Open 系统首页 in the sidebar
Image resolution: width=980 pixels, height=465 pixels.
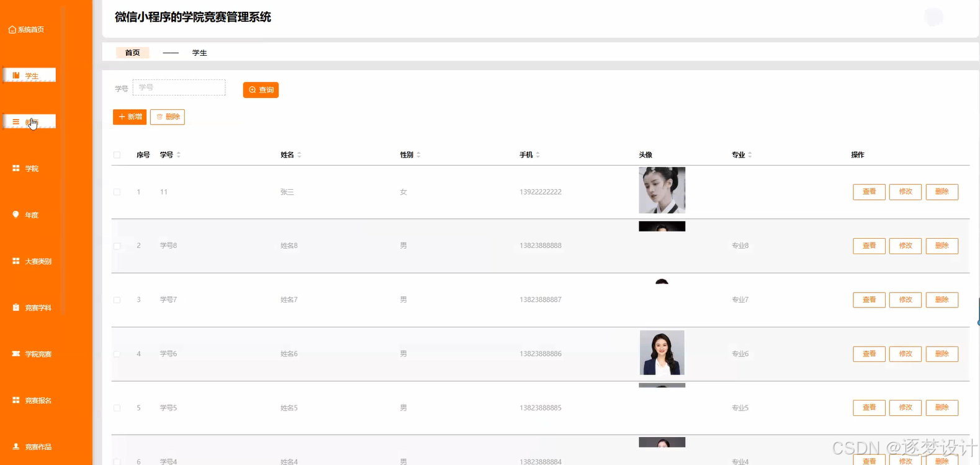pos(26,30)
